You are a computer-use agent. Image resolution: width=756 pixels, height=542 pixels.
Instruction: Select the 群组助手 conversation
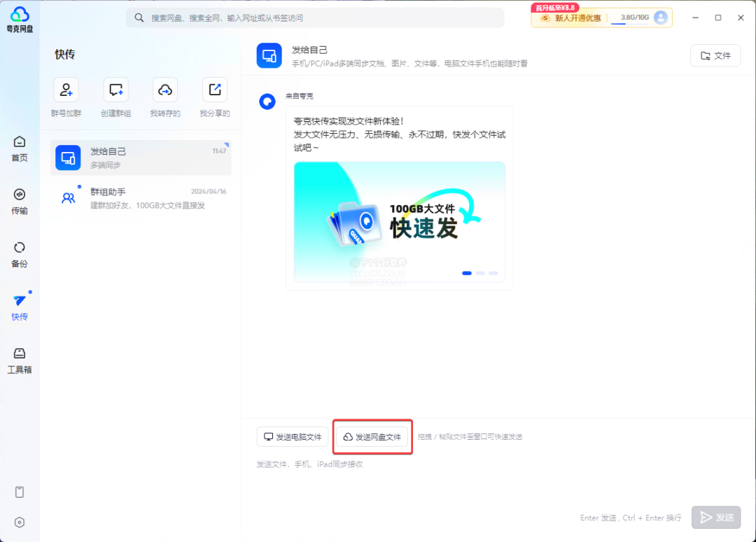[x=141, y=198]
